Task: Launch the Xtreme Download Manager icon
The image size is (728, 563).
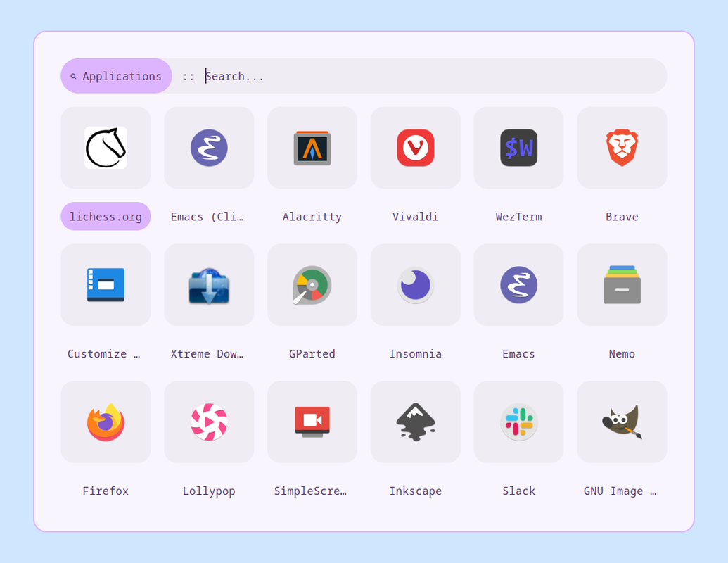Action: [209, 285]
